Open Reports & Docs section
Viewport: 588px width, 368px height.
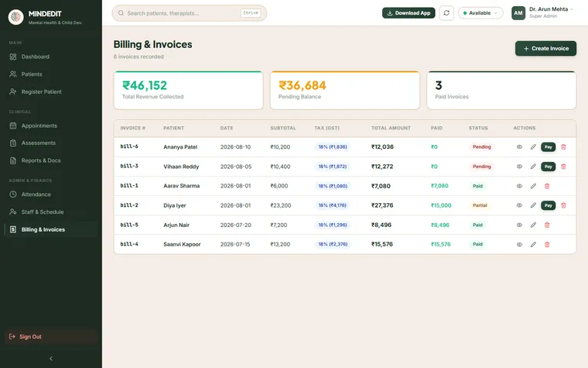pyautogui.click(x=50, y=160)
